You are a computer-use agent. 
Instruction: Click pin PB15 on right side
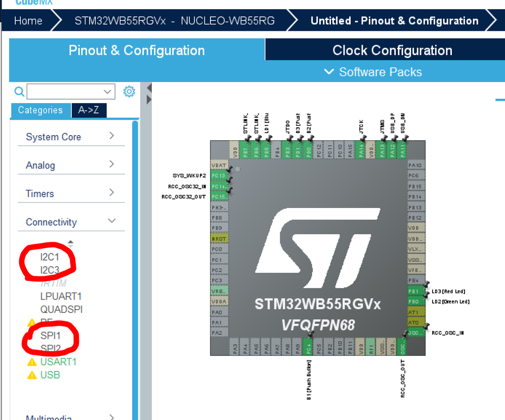pos(416,186)
